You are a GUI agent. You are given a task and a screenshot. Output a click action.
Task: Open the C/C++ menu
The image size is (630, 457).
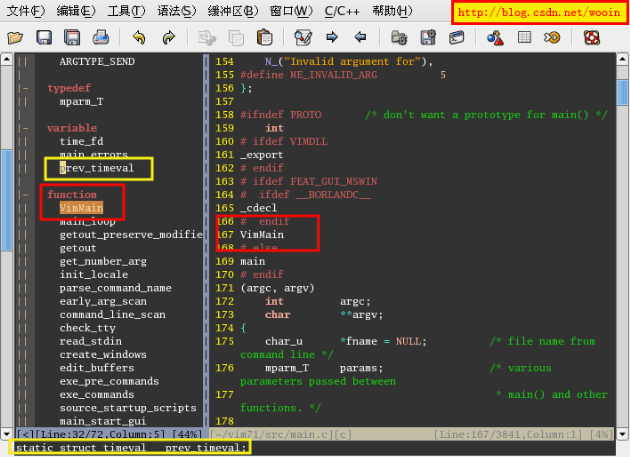click(x=342, y=11)
